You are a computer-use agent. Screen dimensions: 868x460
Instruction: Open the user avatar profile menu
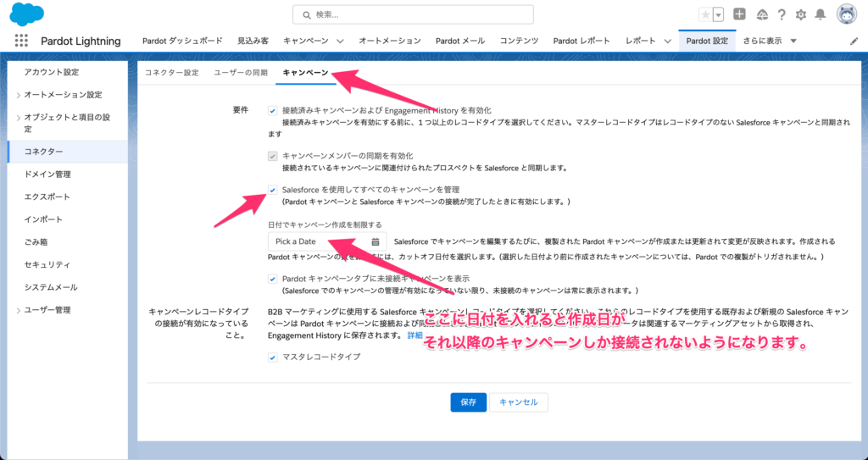[x=847, y=14]
